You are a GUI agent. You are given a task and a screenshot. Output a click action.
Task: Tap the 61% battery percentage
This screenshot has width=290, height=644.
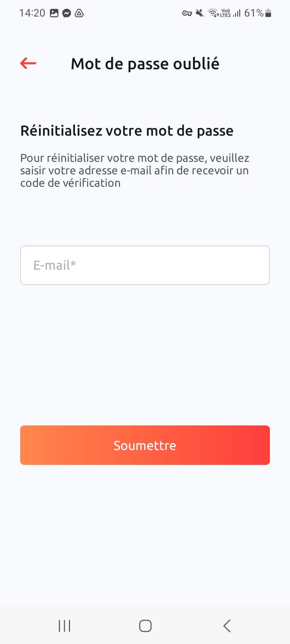[x=254, y=13]
